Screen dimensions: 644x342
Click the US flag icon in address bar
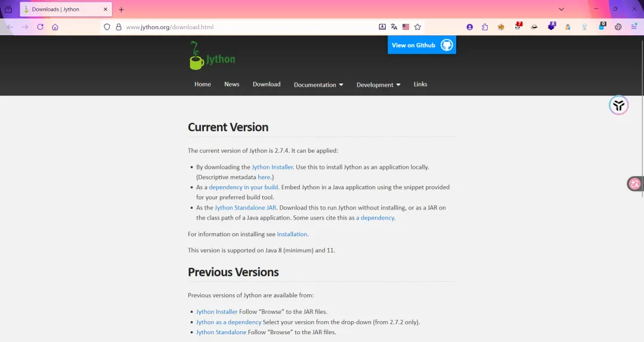[406, 27]
